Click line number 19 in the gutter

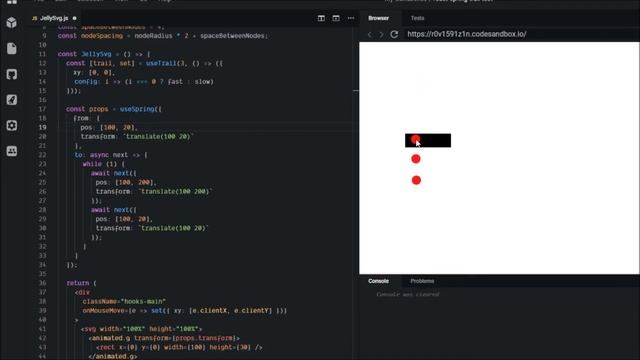pyautogui.click(x=42, y=127)
